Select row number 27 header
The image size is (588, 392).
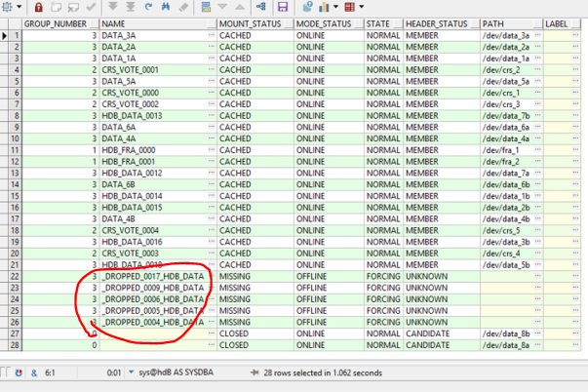[x=14, y=332]
